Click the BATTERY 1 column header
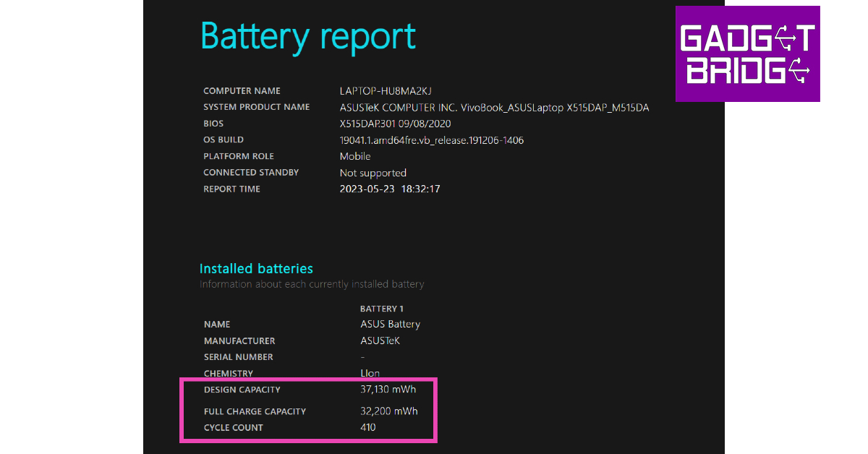This screenshot has width=868, height=454. 382,309
